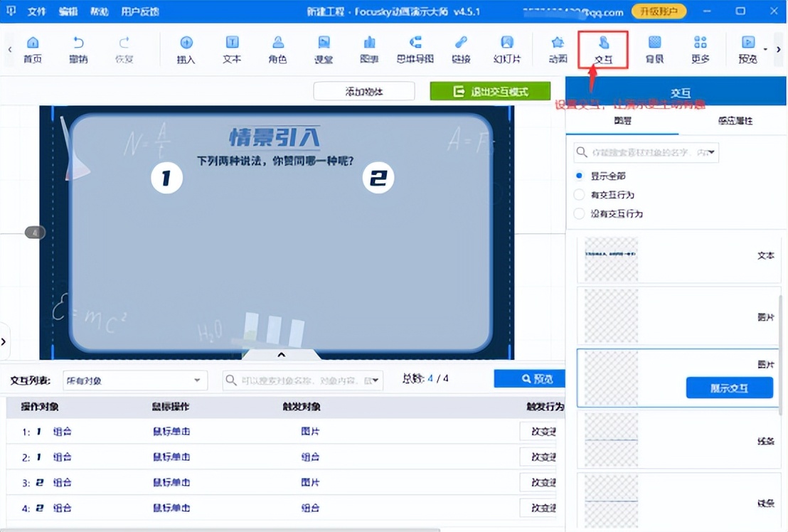Click the 角色 (Role) icon

(277, 50)
